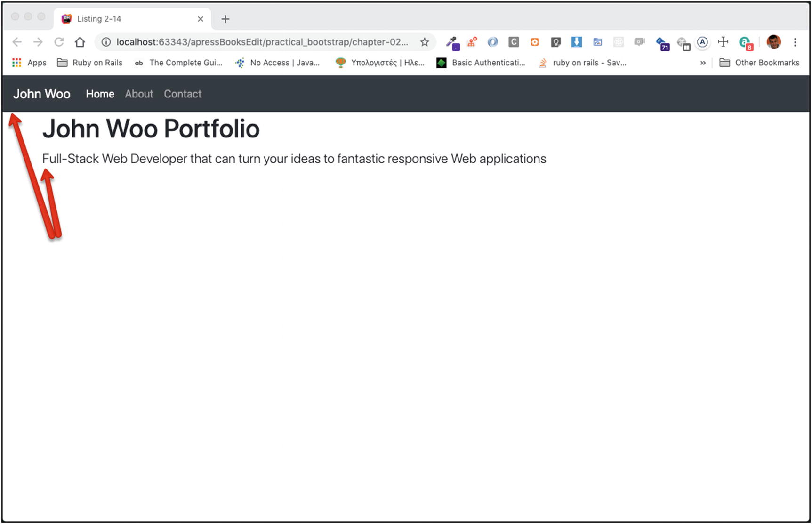
Task: Open the green extension with 8 badge
Action: click(x=746, y=43)
